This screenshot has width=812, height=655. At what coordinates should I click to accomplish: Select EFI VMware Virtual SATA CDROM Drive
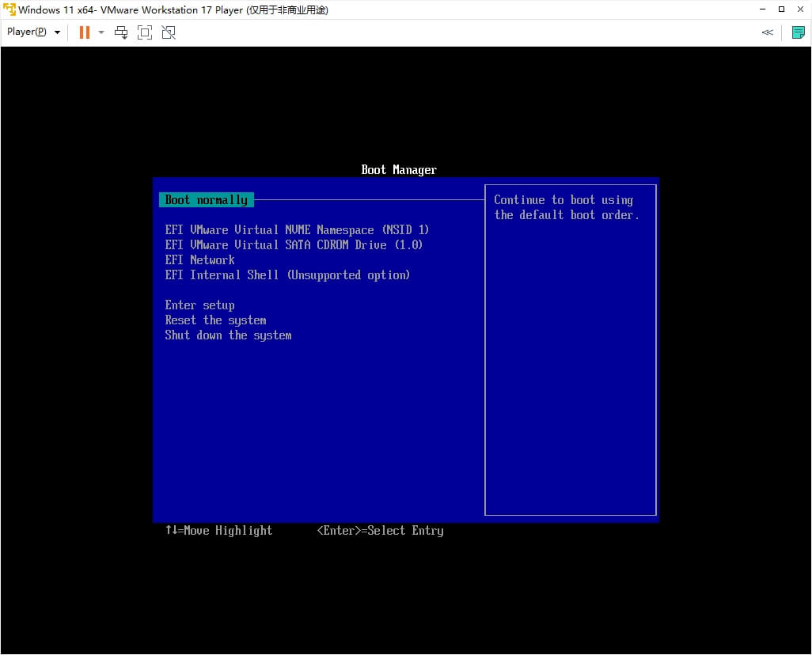pos(294,245)
